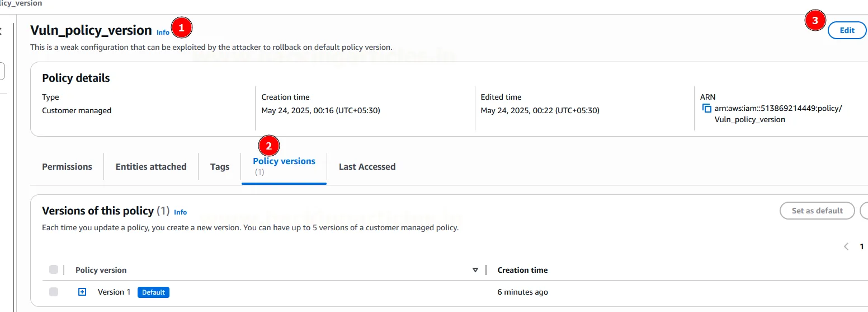Screen dimensions: 868x312
Task: Show the Last Accessed tab
Action: pyautogui.click(x=367, y=166)
